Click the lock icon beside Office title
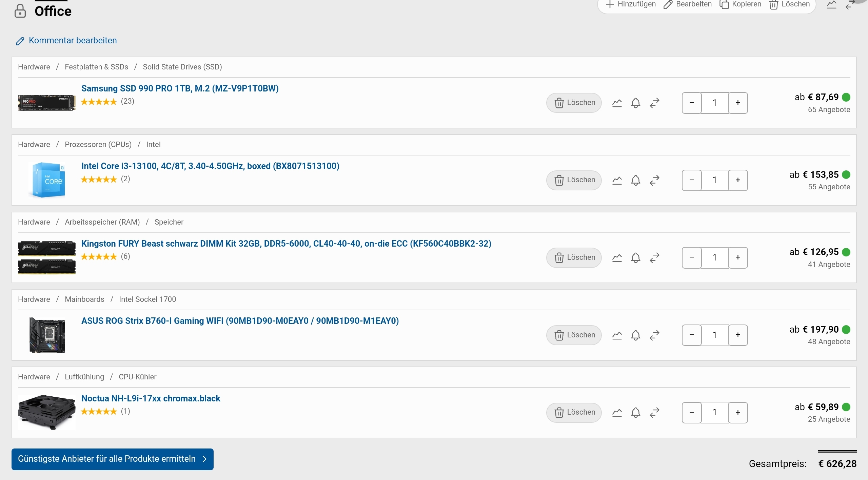Screen dimensions: 868x480 [x=20, y=11]
